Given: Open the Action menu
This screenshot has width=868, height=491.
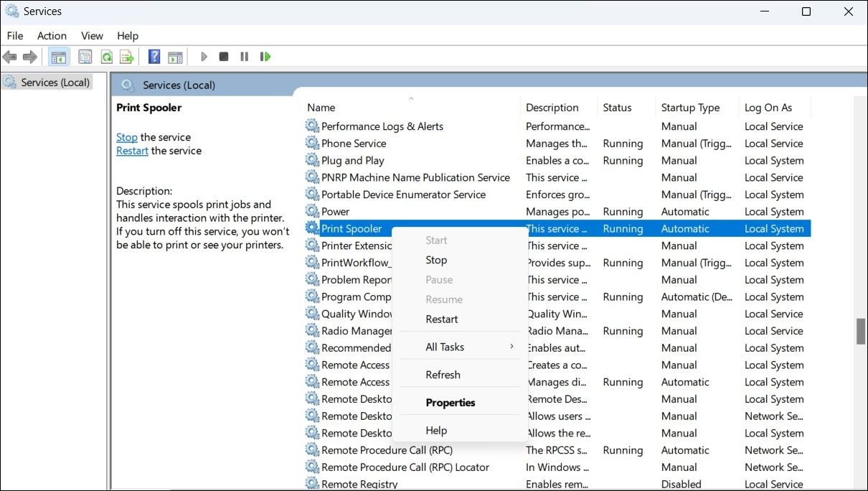Looking at the screenshot, I should [52, 36].
